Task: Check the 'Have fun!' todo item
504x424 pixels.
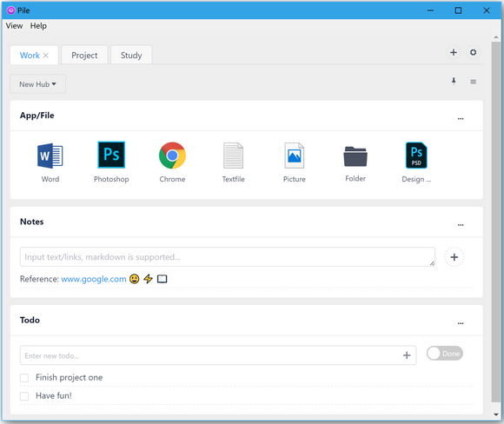Action: (x=24, y=396)
